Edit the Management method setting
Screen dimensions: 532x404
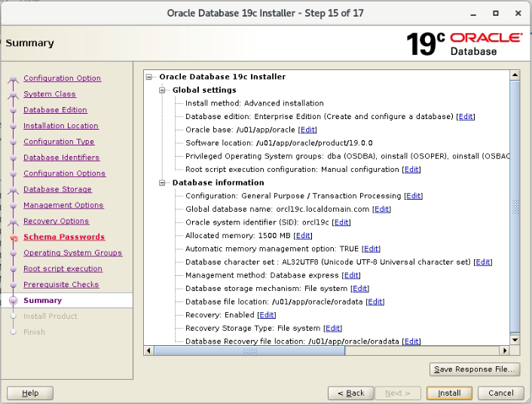pos(351,275)
